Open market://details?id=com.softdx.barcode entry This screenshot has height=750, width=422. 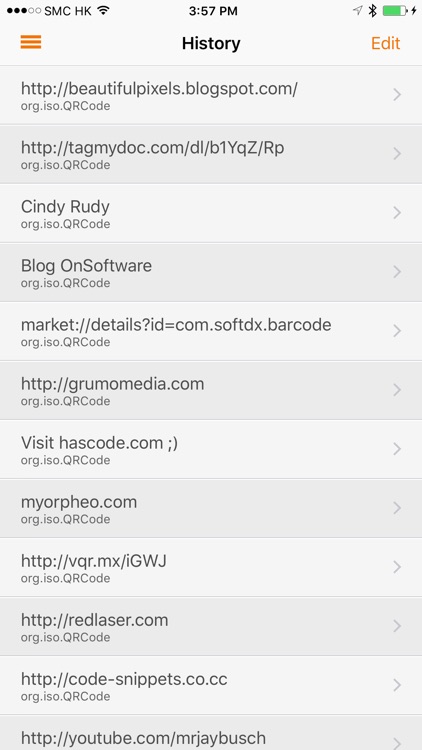(x=211, y=331)
